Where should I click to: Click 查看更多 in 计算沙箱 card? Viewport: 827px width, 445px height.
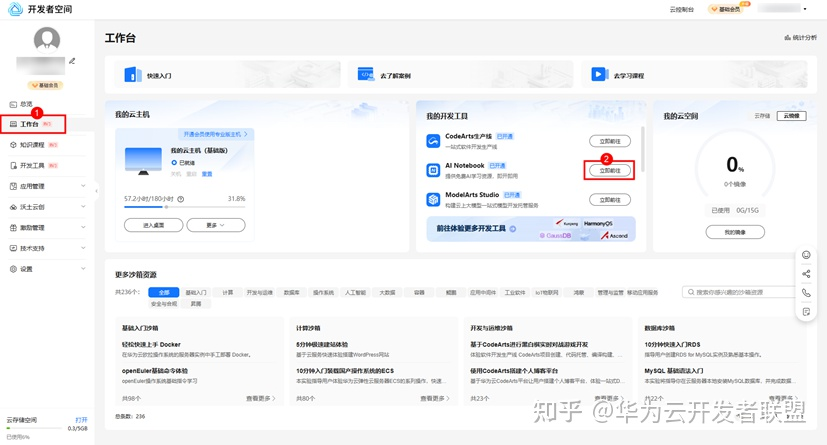[x=435, y=399]
